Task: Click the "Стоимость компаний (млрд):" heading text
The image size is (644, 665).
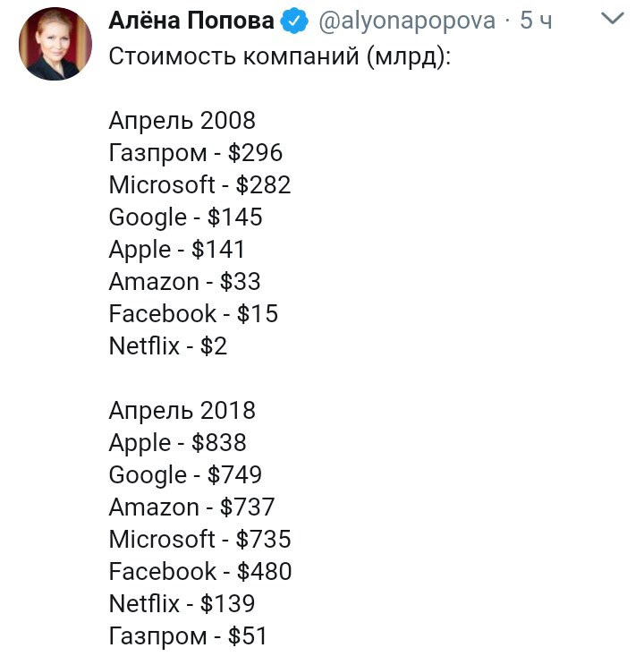Action: pyautogui.click(x=280, y=56)
